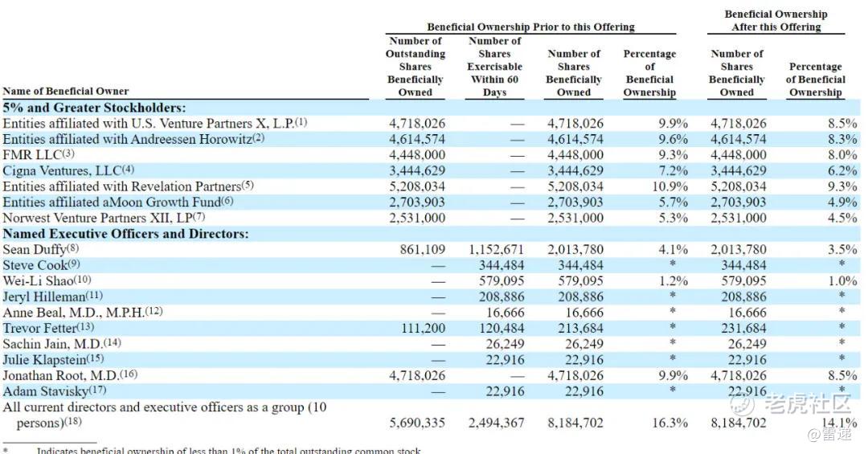
Task: Click Andreessen Horowitz's 9.6% prior ownership value
Action: pos(674,140)
